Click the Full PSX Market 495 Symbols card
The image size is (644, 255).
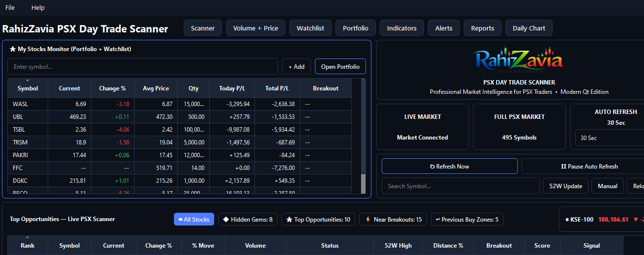519,127
